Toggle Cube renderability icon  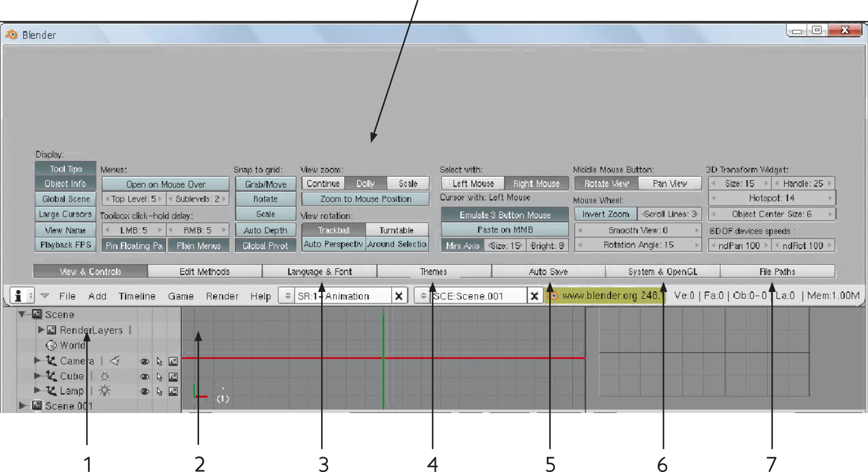(173, 376)
